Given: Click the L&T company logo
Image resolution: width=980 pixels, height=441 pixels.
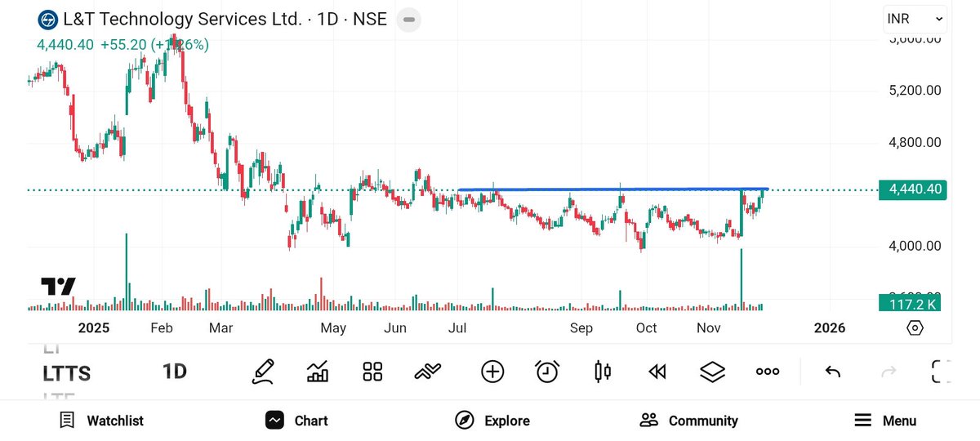Looking at the screenshot, I should (48, 20).
